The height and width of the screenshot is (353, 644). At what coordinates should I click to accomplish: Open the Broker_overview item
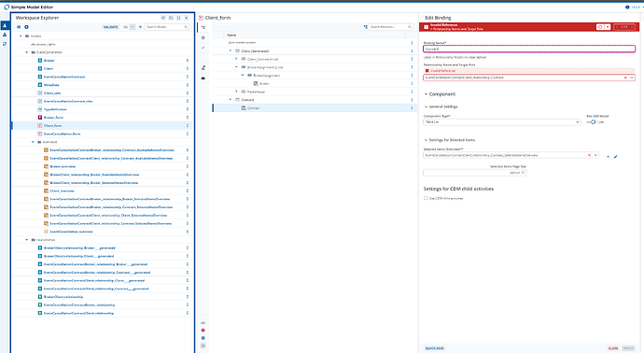click(63, 166)
